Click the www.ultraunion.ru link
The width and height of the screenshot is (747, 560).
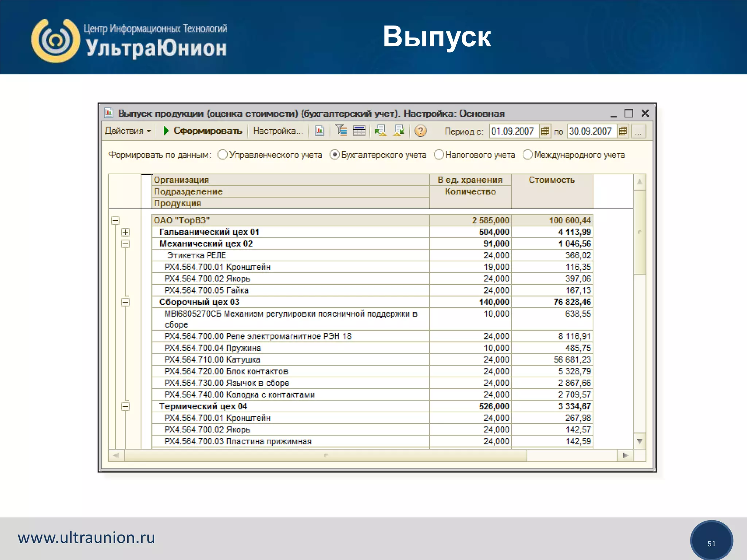[86, 538]
